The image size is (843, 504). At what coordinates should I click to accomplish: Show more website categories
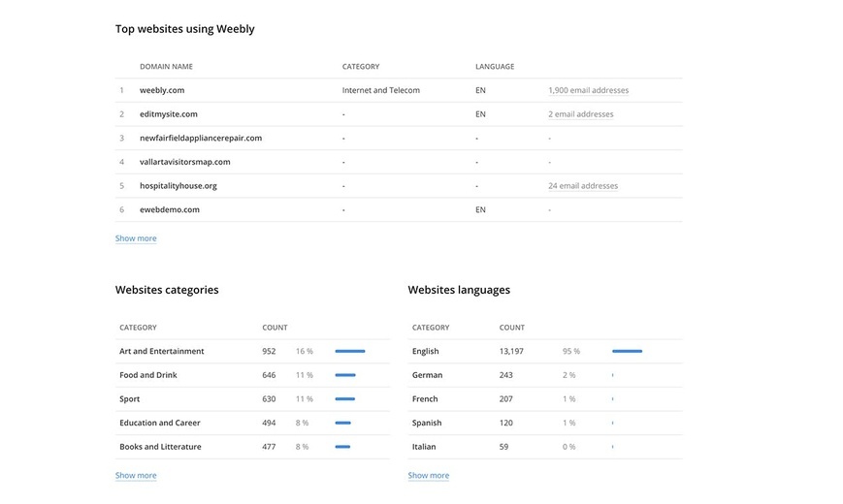[136, 476]
